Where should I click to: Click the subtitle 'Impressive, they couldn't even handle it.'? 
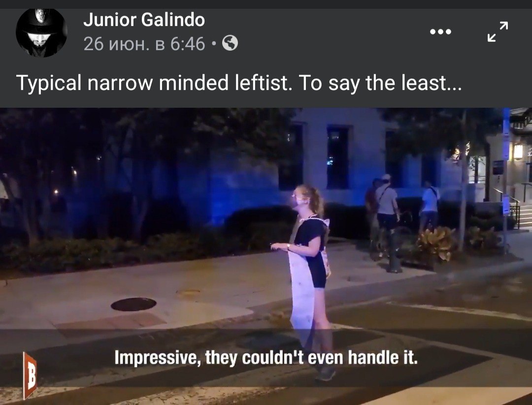[x=266, y=358]
